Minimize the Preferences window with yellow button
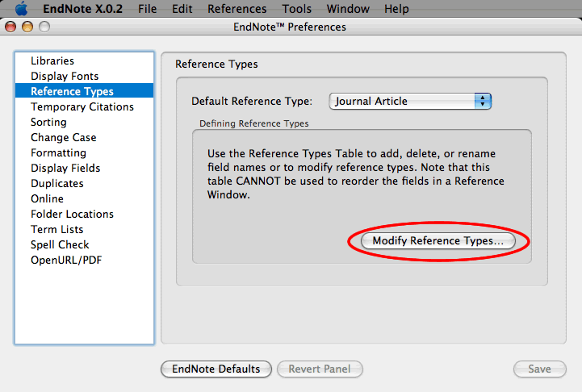This screenshot has width=582, height=392. click(27, 27)
